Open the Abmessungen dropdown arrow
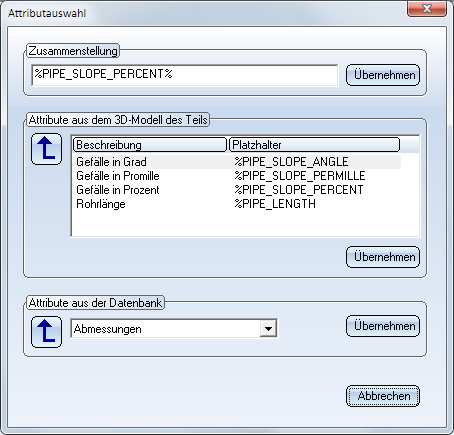This screenshot has height=435, width=454. tap(268, 329)
